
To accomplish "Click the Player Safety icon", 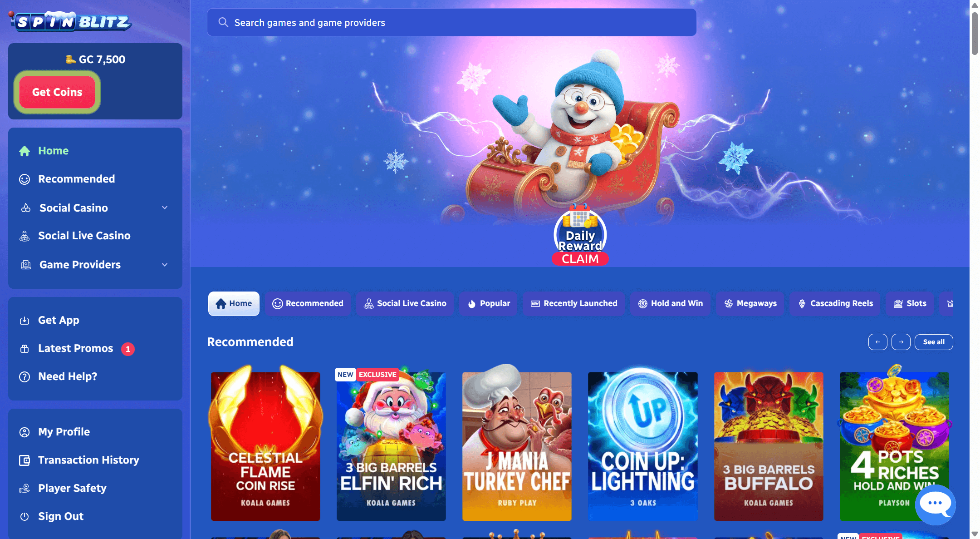I will coord(24,489).
